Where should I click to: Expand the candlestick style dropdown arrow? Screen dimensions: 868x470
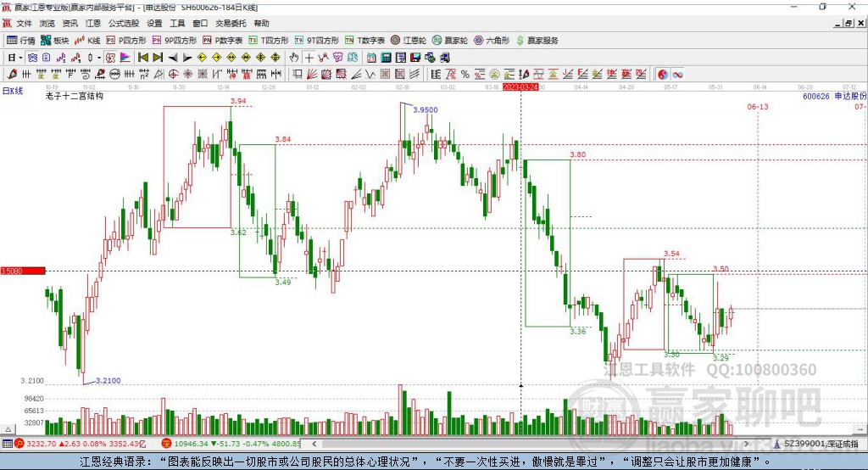[99, 58]
